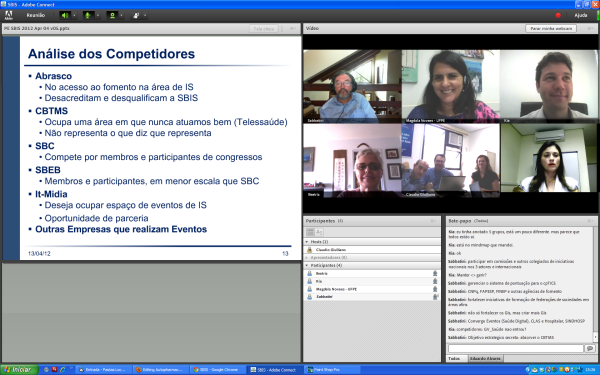Switch to the Eduardo Alvares chat tab
Viewport: 600px width, 375px height.
click(x=485, y=359)
